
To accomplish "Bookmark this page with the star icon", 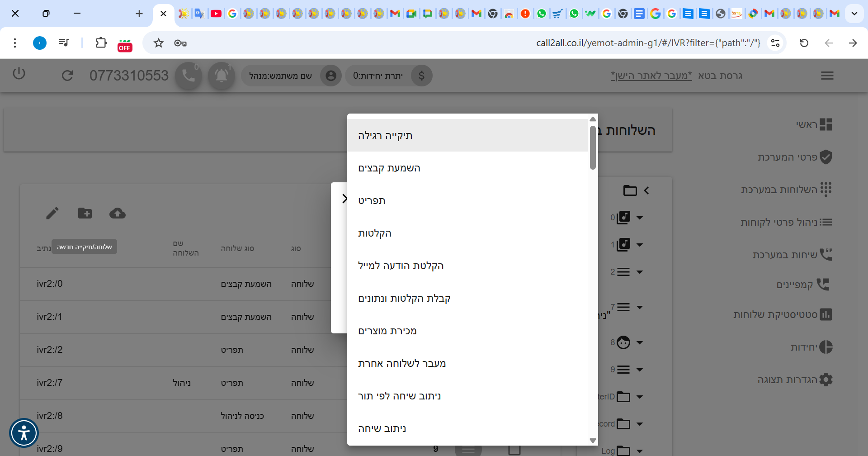I will point(158,43).
